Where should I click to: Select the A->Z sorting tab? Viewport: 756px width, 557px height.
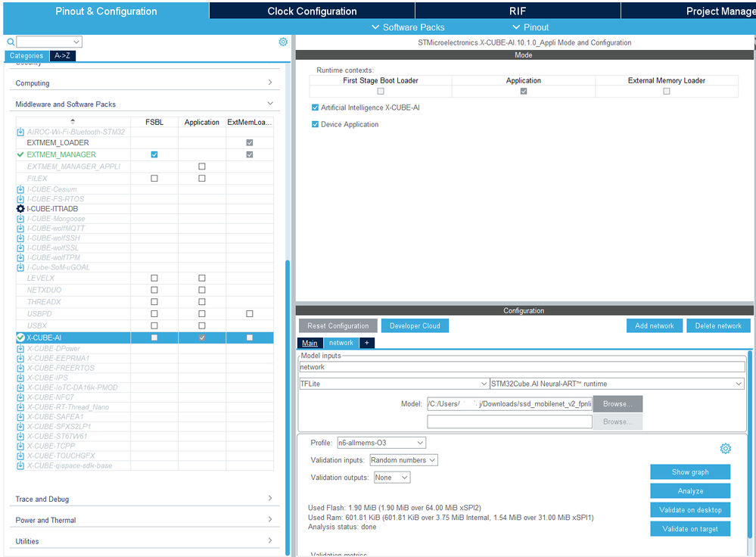62,55
